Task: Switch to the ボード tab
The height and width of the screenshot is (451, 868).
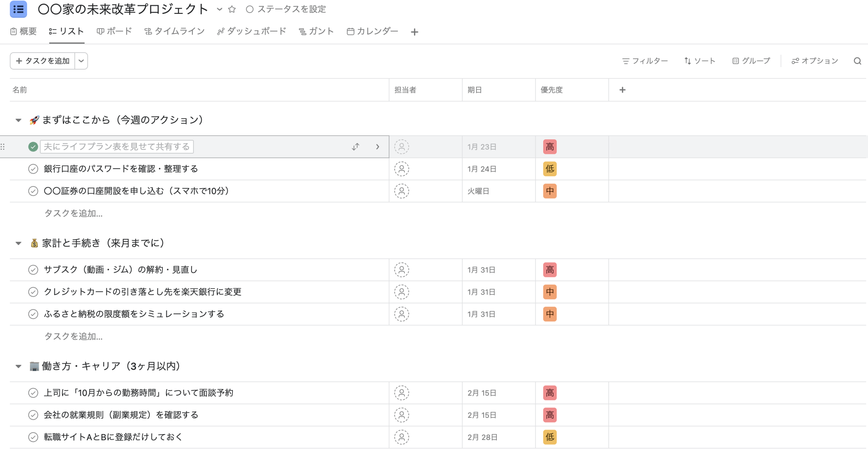Action: coord(114,32)
